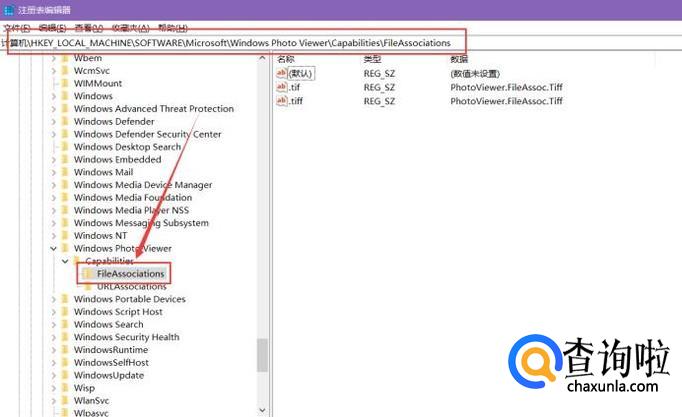
Task: Click the registry editor title bar icon
Action: coord(8,10)
